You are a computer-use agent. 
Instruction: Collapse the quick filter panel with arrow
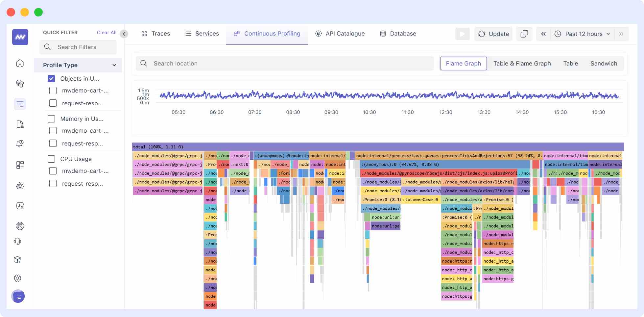(124, 34)
